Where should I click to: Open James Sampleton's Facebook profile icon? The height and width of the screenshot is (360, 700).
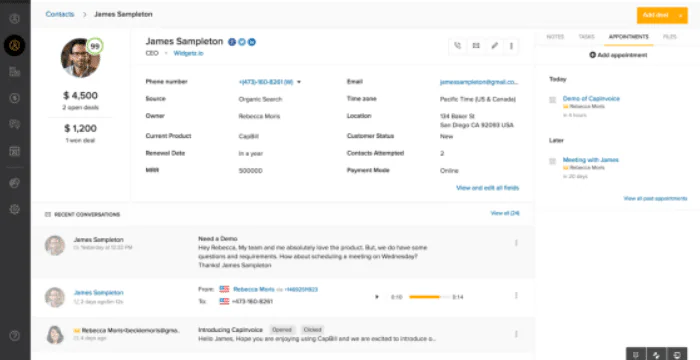pyautogui.click(x=232, y=42)
